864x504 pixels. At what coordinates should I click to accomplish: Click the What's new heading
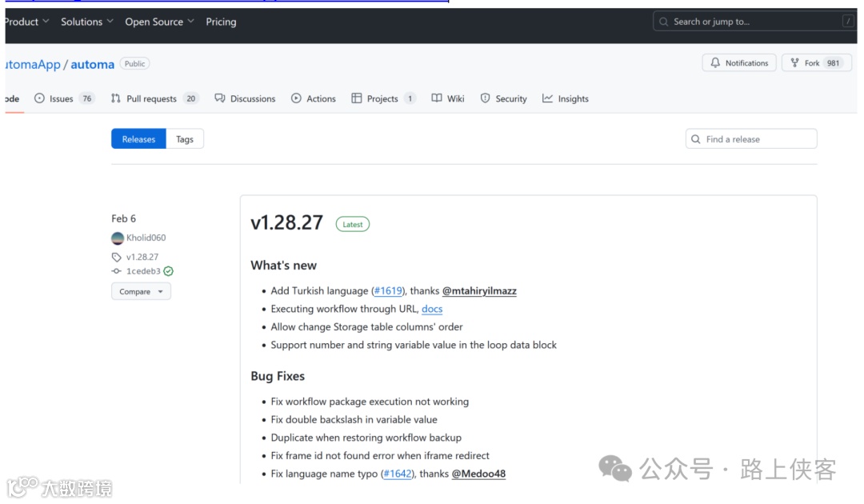tap(284, 266)
